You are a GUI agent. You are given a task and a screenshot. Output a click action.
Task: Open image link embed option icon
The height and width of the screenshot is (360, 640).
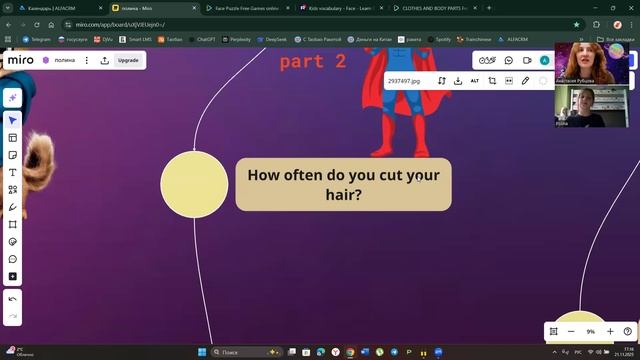[x=509, y=81]
